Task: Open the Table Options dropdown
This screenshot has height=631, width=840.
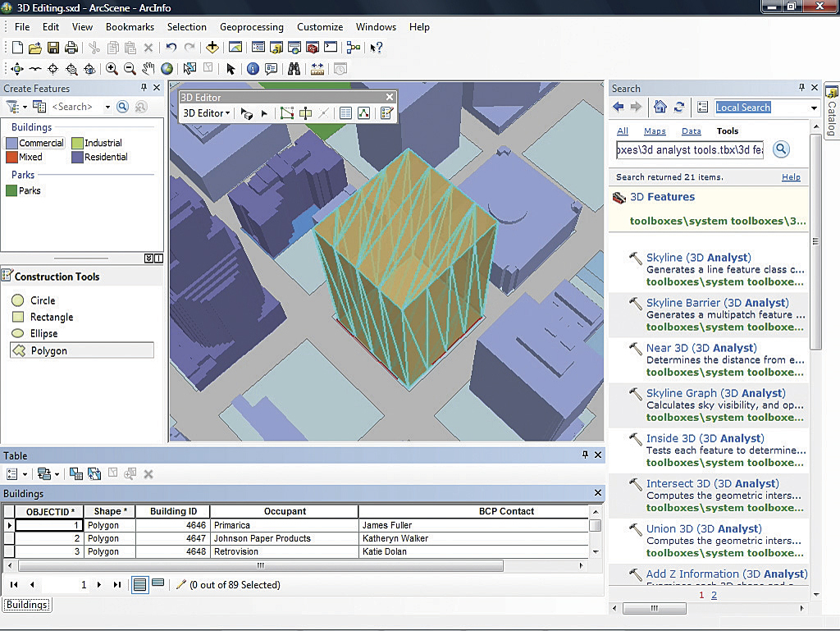Action: tap(16, 474)
